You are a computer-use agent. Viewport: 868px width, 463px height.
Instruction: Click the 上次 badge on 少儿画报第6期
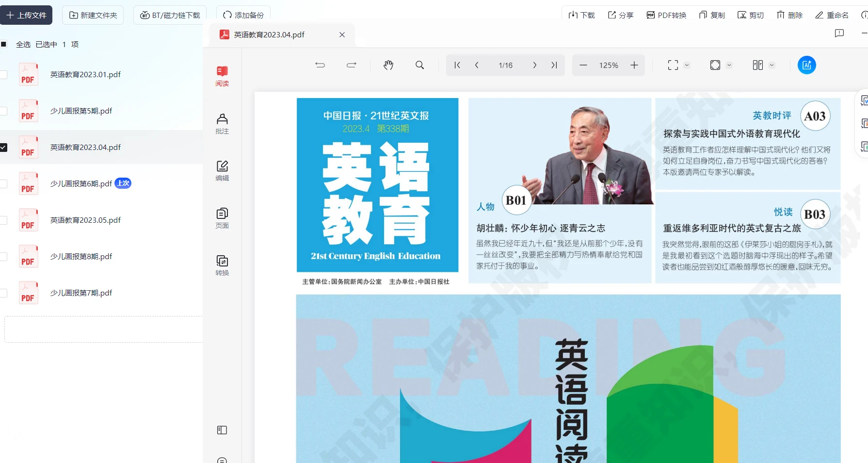pos(123,183)
